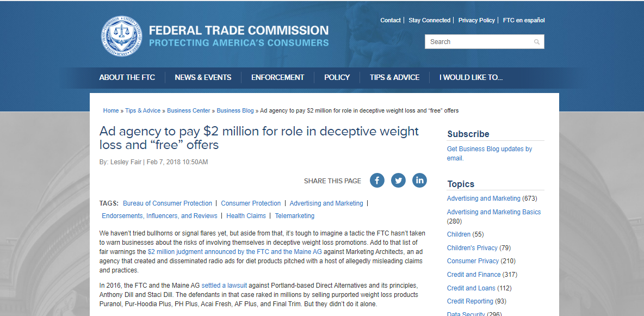Click the Bureau of Consumer Protection tag

coord(168,203)
